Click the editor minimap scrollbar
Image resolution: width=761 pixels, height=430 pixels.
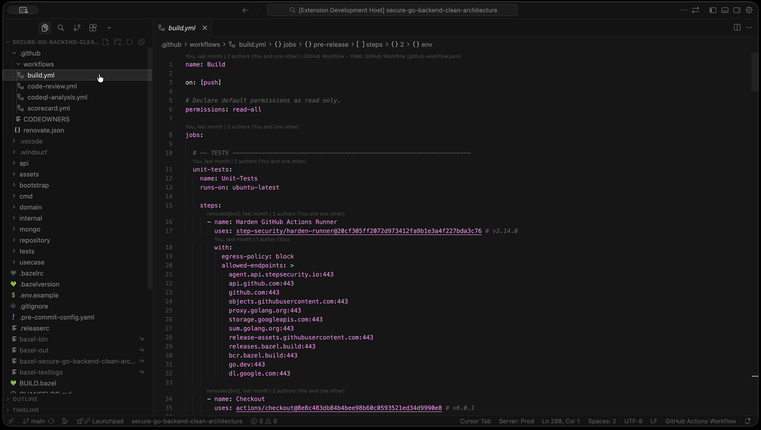click(x=755, y=72)
